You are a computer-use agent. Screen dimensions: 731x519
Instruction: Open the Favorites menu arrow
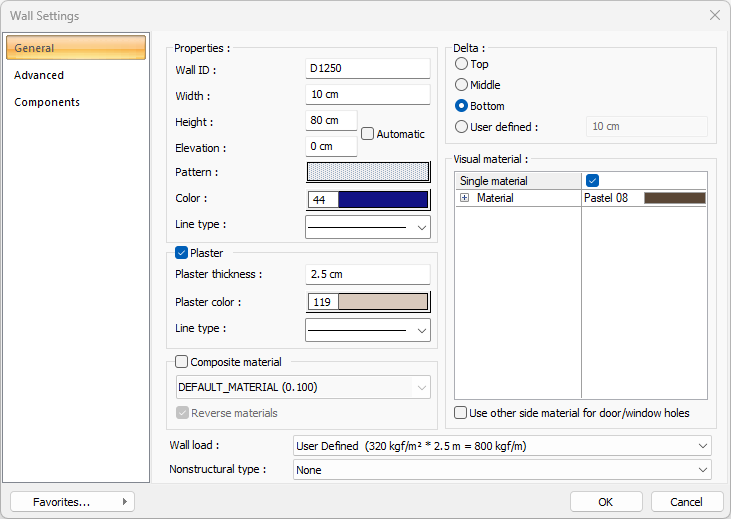point(124,501)
